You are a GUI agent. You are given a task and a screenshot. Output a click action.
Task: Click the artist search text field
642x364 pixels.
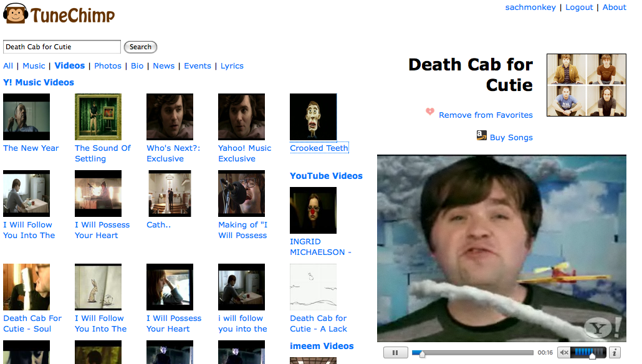pos(62,47)
